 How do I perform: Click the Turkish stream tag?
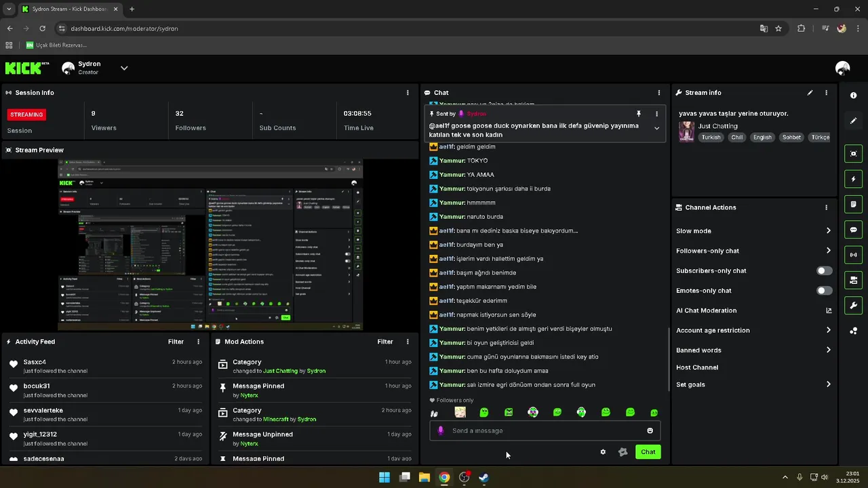click(x=711, y=137)
